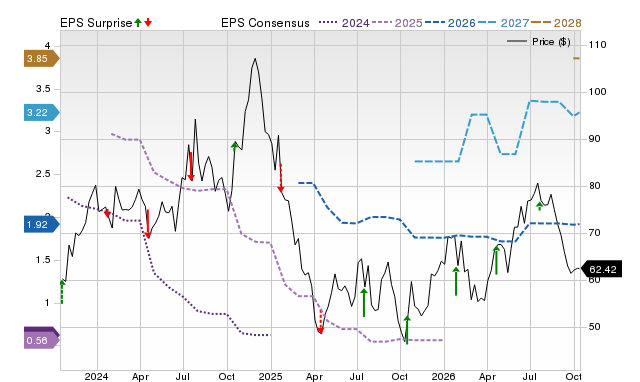Click the 2024 x-axis label
Image resolution: width=640 pixels, height=382 pixels.
click(x=96, y=376)
